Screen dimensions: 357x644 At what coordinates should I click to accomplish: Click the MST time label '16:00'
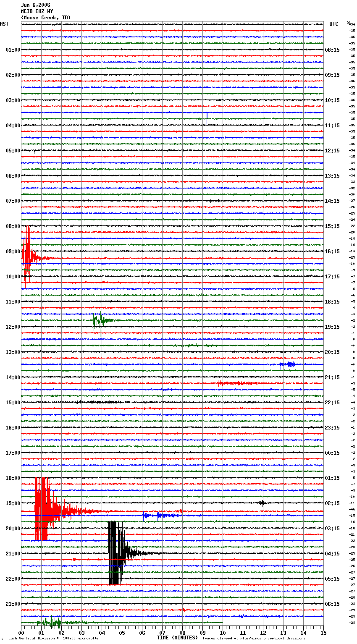(x=13, y=428)
